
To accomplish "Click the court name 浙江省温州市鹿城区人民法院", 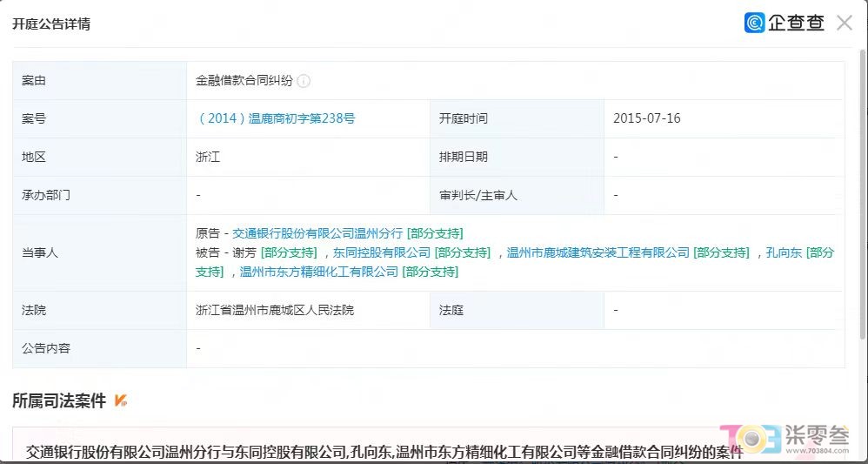I will pyautogui.click(x=275, y=310).
